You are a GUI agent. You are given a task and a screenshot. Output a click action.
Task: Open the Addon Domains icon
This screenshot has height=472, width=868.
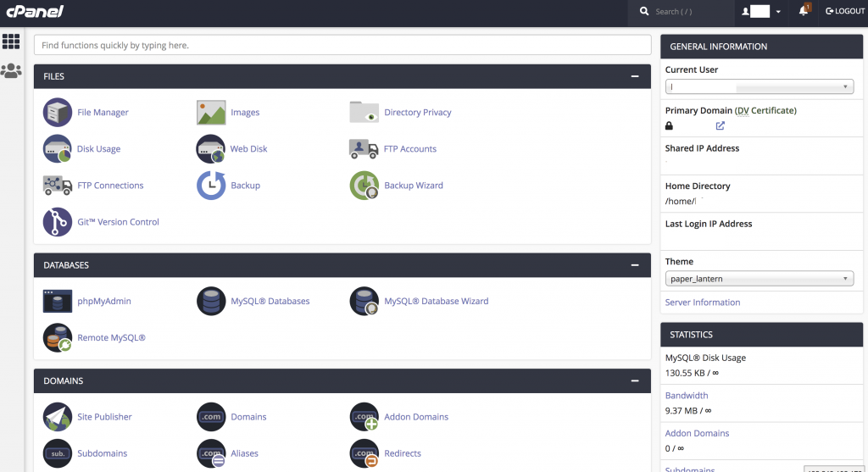coord(364,417)
